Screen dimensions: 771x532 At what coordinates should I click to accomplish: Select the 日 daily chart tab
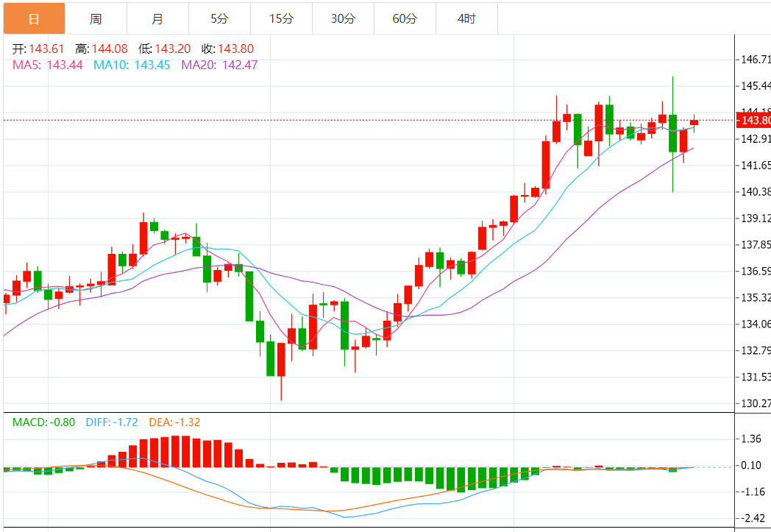35,18
